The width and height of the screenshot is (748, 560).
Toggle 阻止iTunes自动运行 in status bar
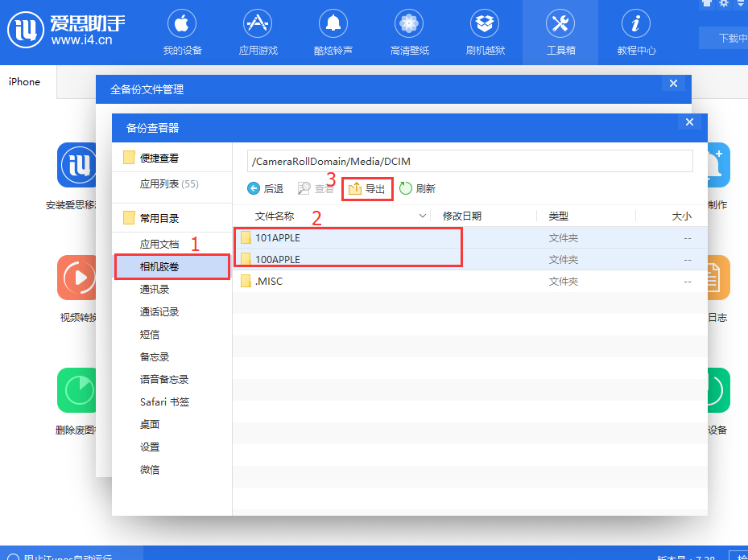[14, 557]
